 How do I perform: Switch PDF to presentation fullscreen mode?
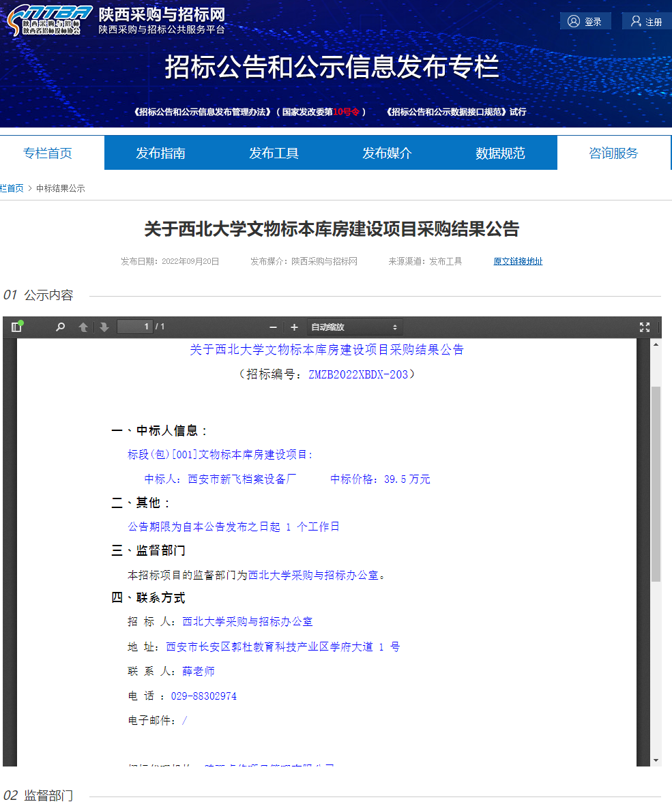pos(644,327)
